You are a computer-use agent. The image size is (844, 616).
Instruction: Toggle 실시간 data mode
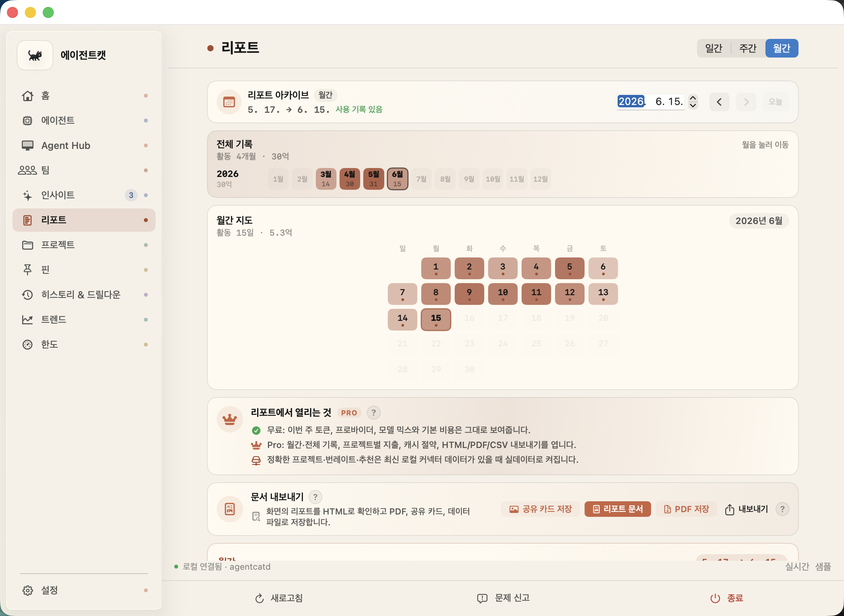tap(797, 567)
